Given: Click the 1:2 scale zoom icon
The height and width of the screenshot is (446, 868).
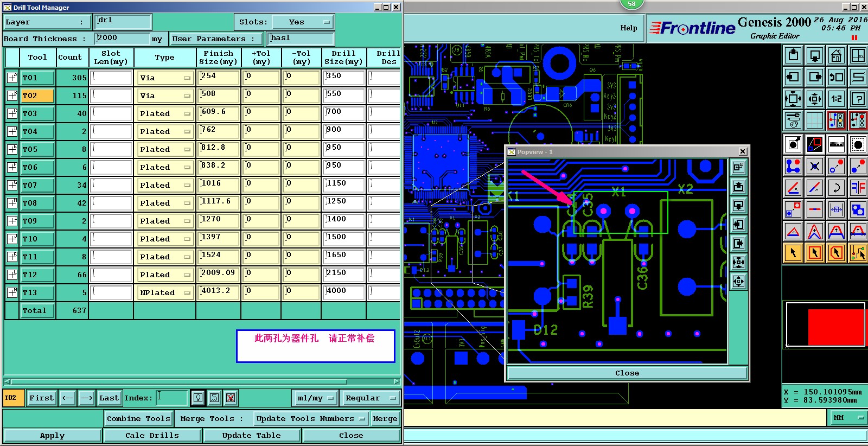Looking at the screenshot, I should tap(837, 99).
